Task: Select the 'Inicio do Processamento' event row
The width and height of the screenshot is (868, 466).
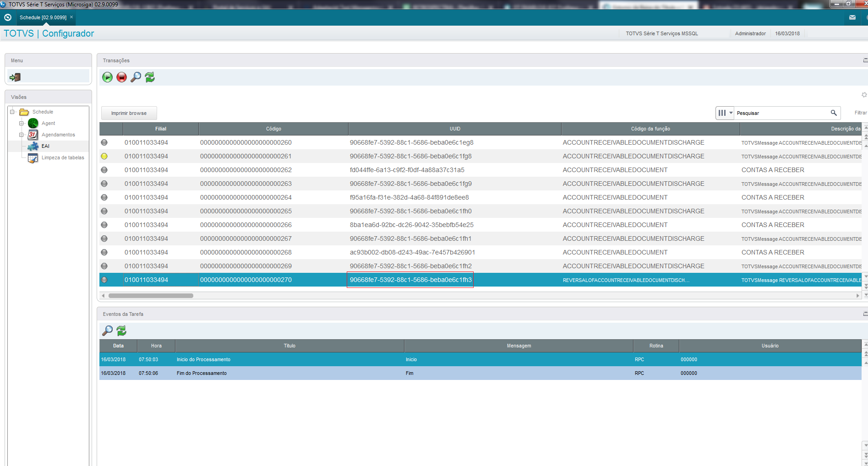Action: coord(480,359)
